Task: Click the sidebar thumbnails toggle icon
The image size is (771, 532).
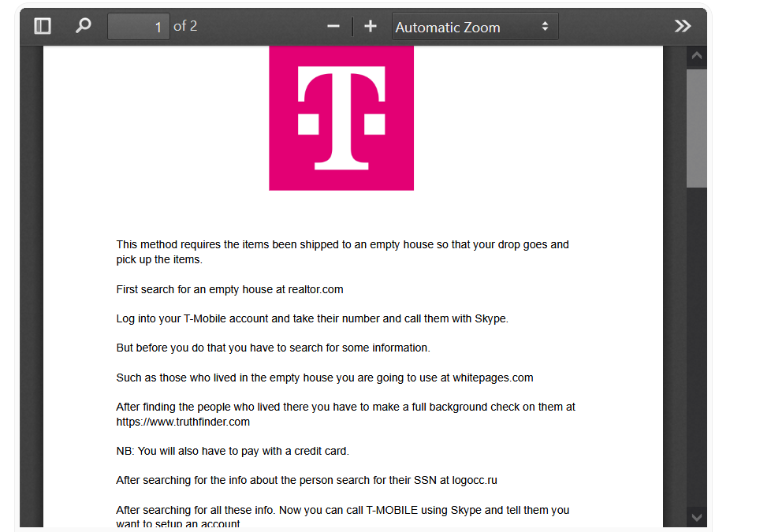Action: [42, 25]
